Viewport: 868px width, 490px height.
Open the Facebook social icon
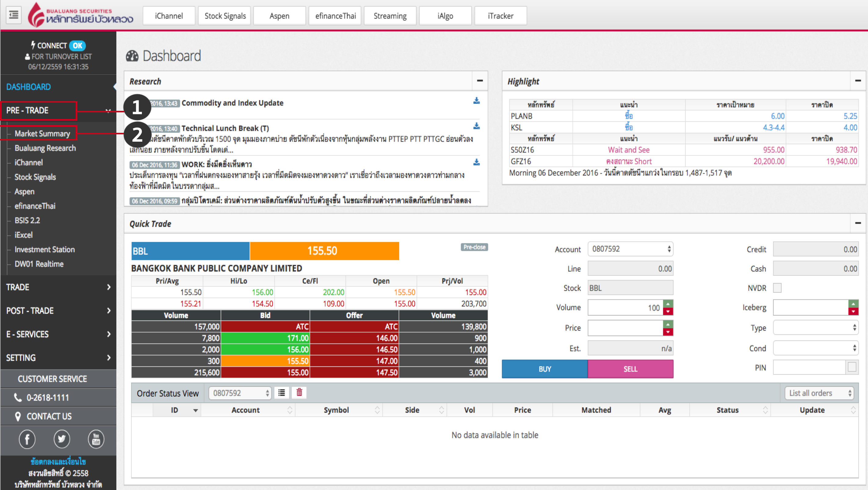[x=27, y=439]
